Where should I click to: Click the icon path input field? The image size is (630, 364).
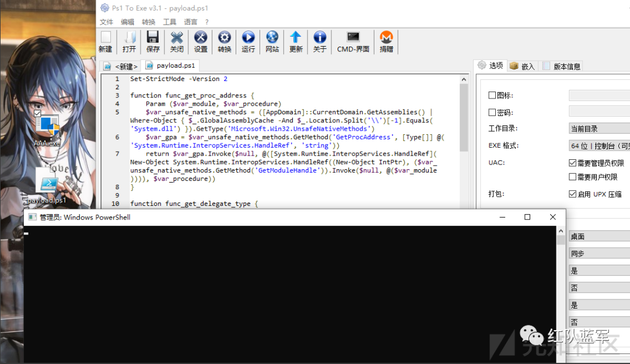[x=600, y=95]
